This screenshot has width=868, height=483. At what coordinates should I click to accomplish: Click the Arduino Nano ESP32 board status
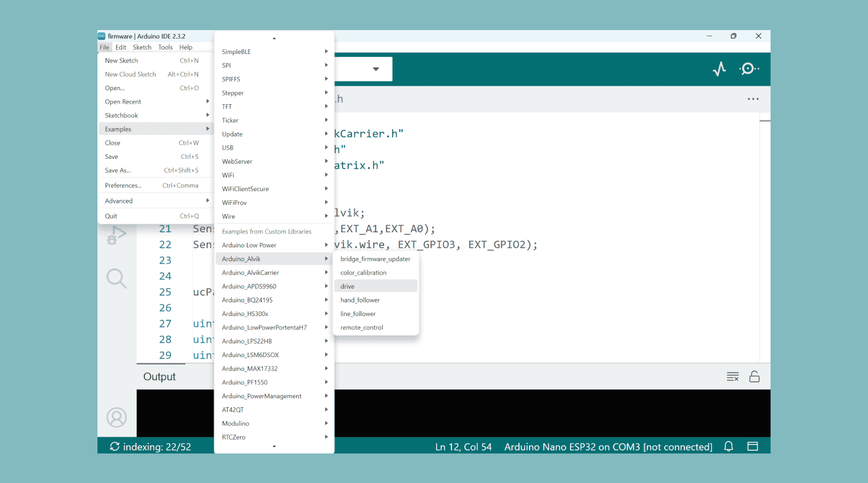click(x=607, y=447)
